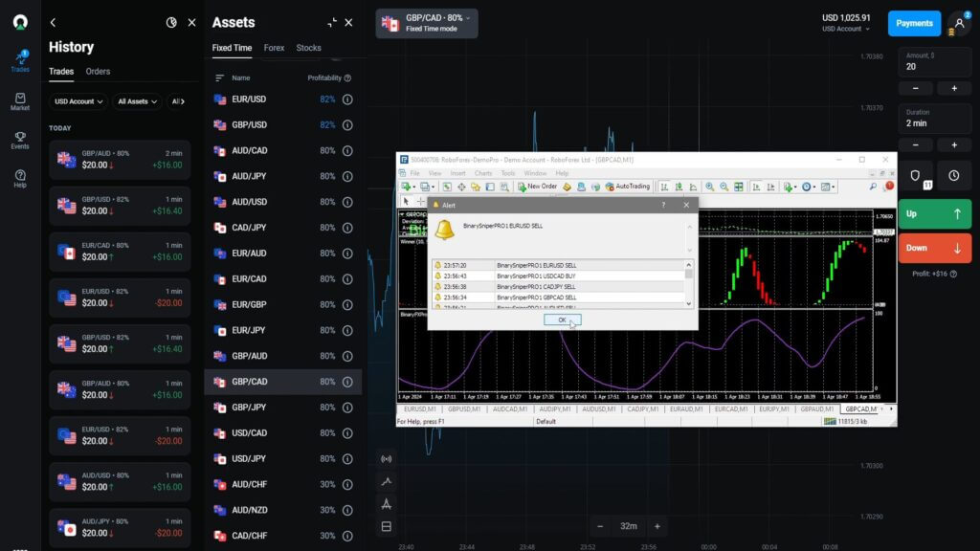
Task: Click the Duration input field showing 2 min
Action: pyautogui.click(x=934, y=119)
